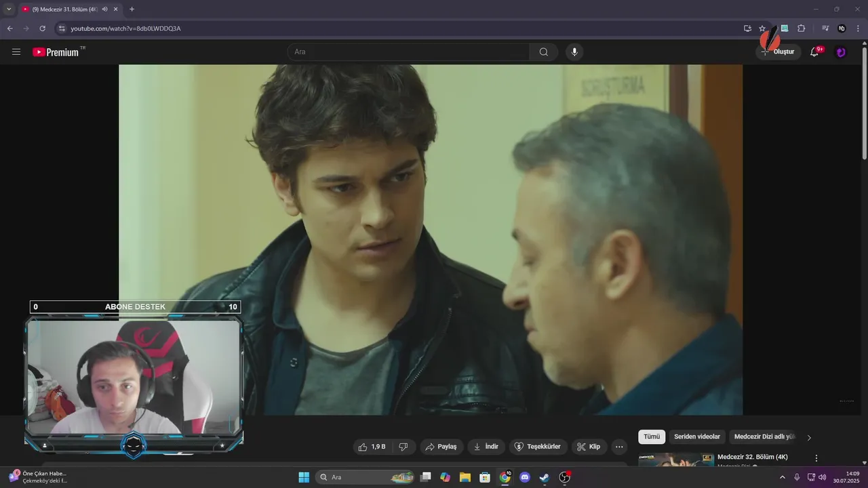Dislike the video with thumbs down

(x=403, y=447)
